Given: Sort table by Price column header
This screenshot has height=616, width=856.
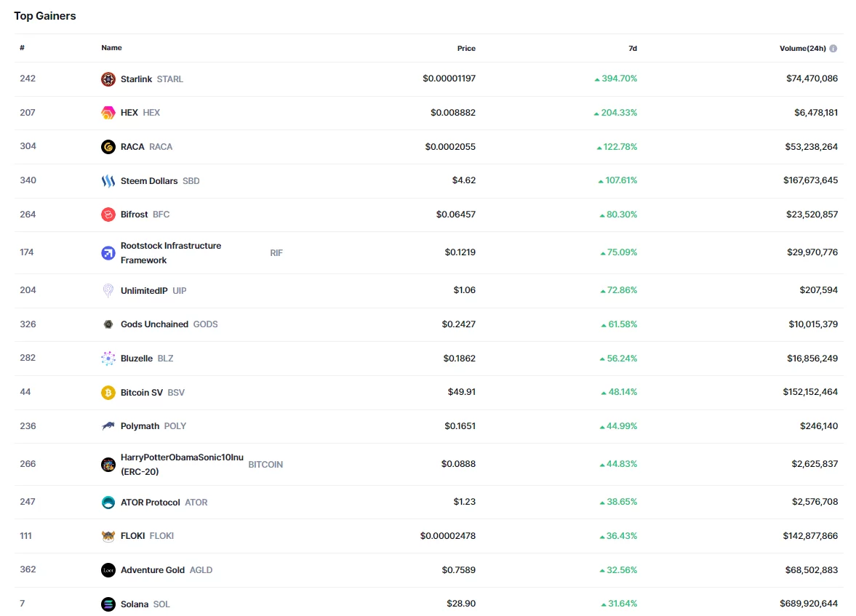Looking at the screenshot, I should (466, 49).
